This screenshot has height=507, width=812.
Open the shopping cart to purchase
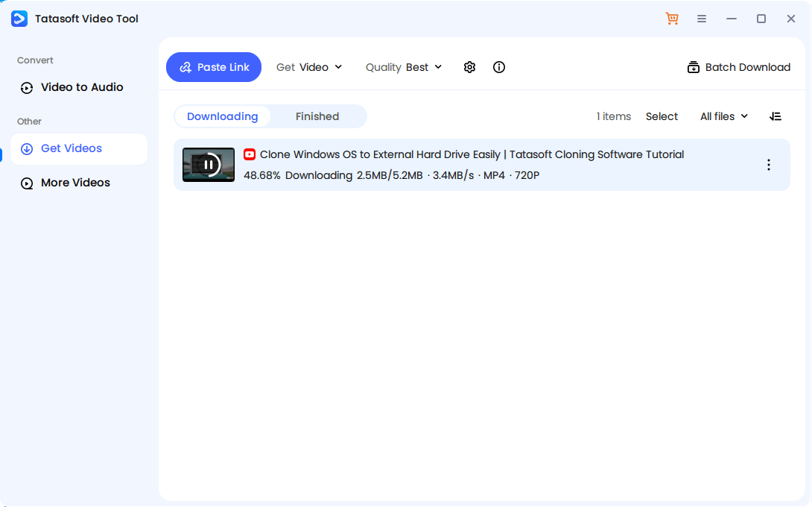(672, 18)
